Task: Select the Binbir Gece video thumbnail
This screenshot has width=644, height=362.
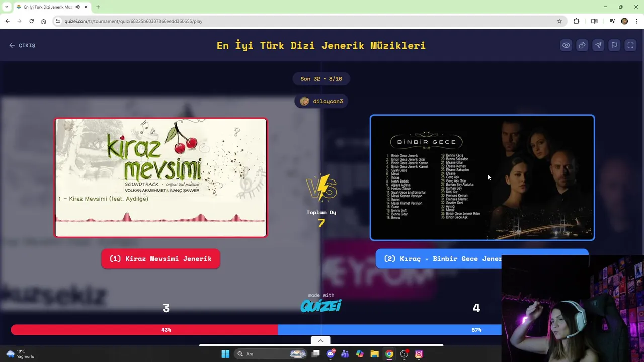Action: (x=482, y=177)
